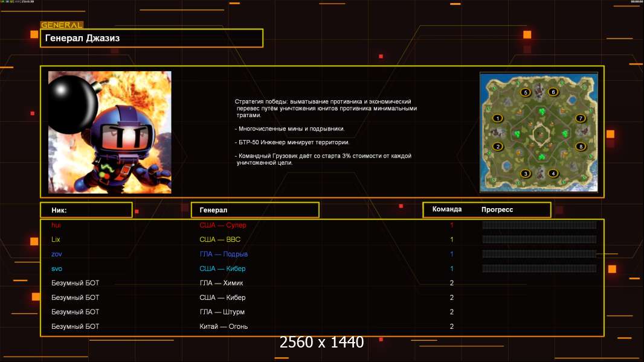Click start position 5 marker on minimap
This screenshot has width=644, height=362.
[526, 92]
